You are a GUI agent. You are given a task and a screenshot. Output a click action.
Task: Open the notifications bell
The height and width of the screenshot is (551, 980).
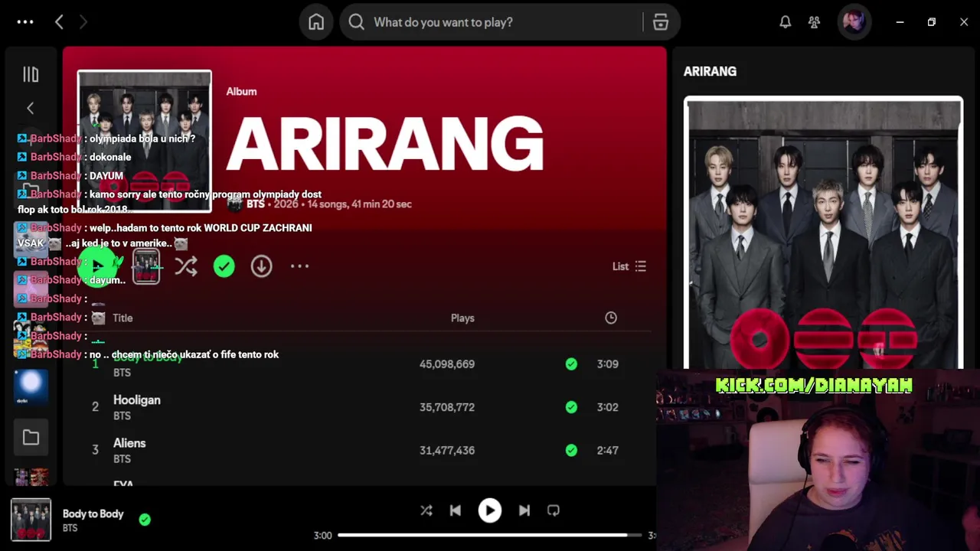click(x=785, y=22)
